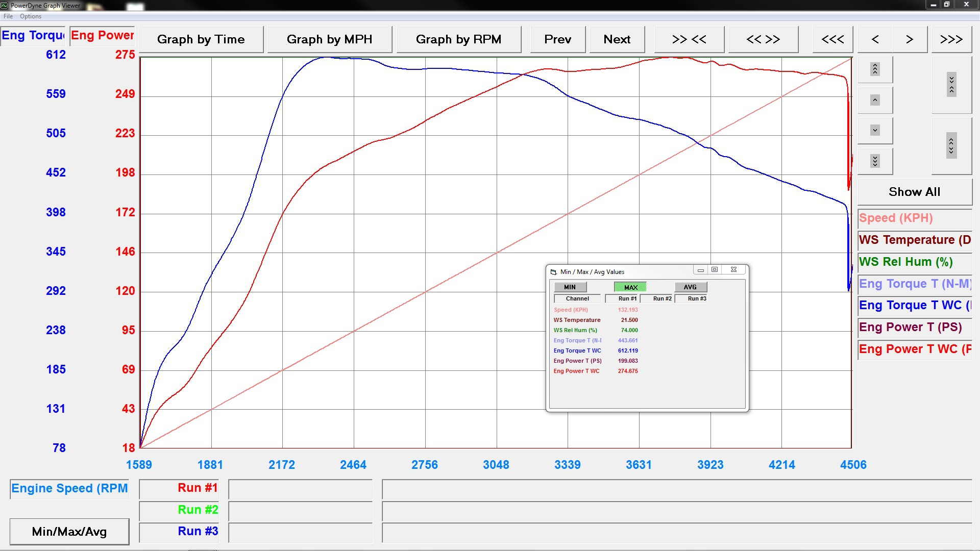Click the single-down chevron scroll button
This screenshot has height=551, width=980.
(x=875, y=130)
